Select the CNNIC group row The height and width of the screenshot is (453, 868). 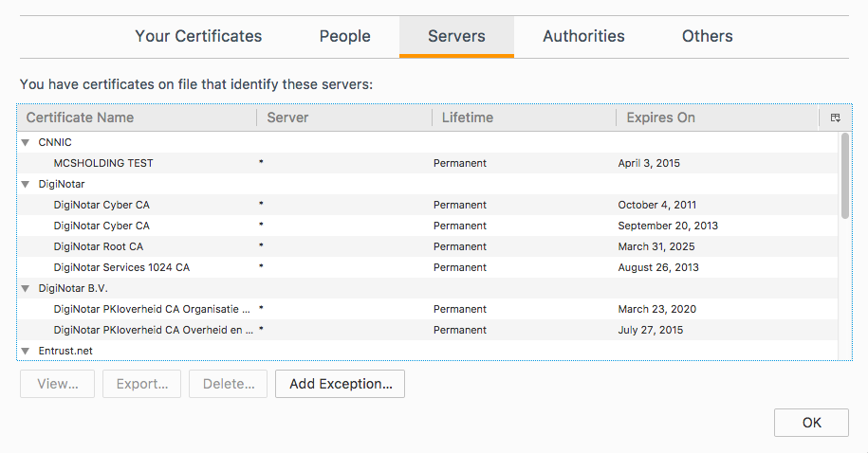pos(427,143)
